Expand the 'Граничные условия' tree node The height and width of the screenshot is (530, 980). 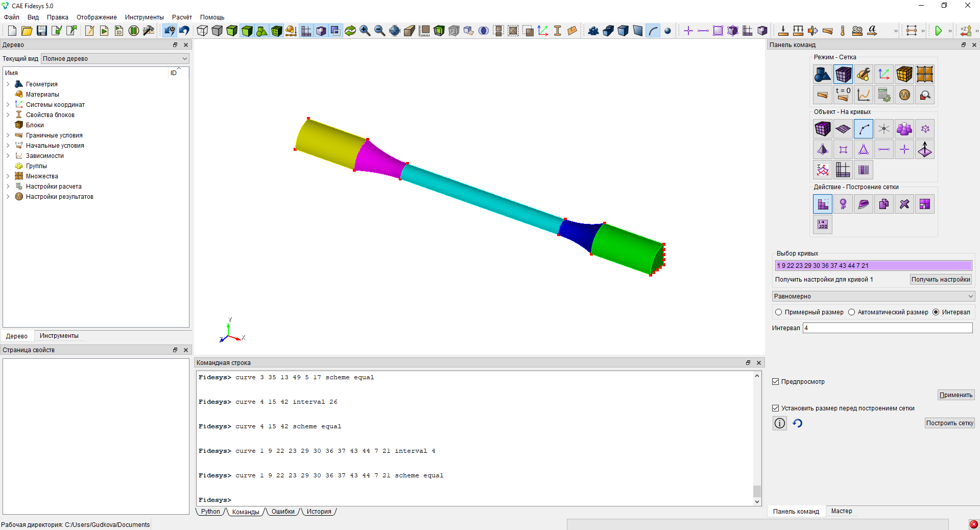(x=8, y=135)
